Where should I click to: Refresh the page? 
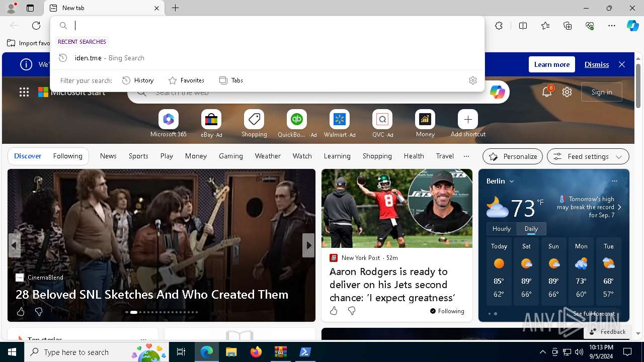[36, 26]
